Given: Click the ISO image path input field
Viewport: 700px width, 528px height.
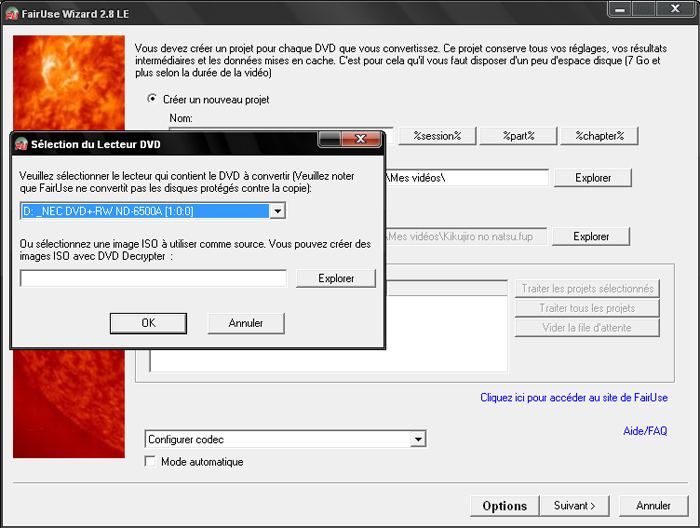Looking at the screenshot, I should point(153,279).
